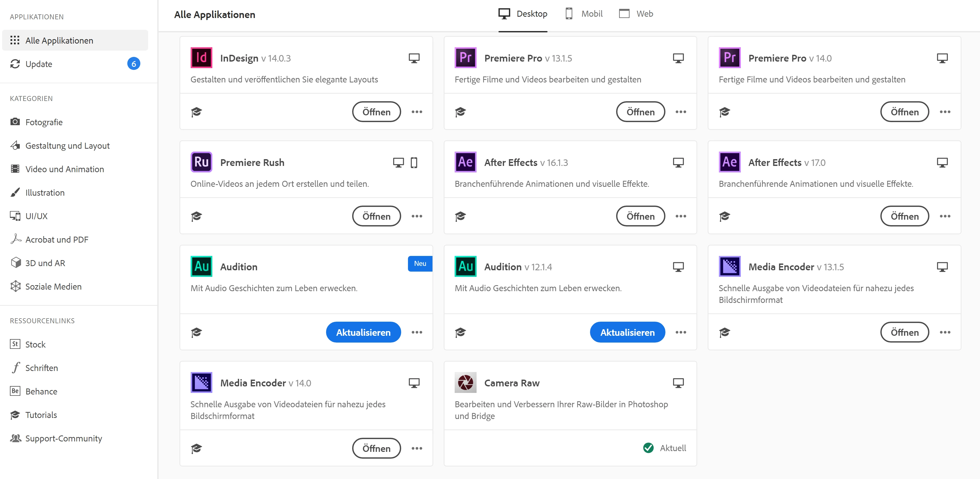Click the Camera Raw aperture icon

tap(465, 382)
